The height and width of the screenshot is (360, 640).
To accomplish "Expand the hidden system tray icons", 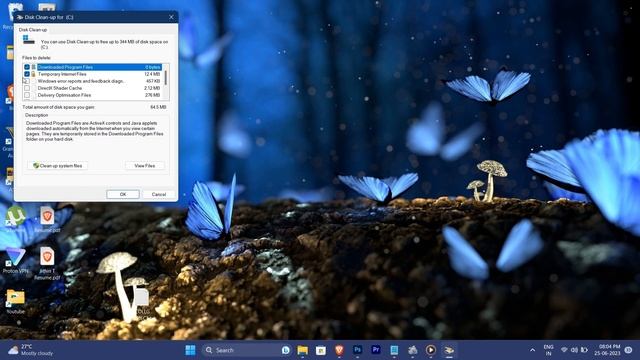I will pos(533,350).
